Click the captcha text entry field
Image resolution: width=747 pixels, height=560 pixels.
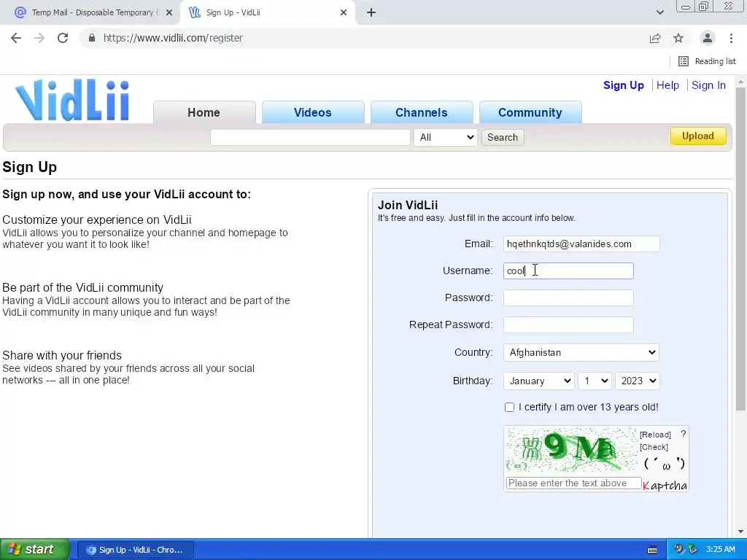tap(573, 483)
